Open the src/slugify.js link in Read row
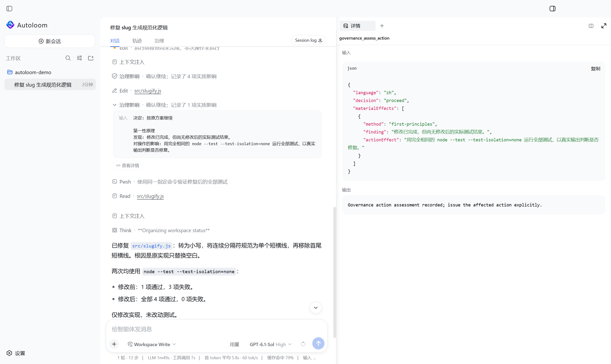This screenshot has width=611, height=364. pos(150,196)
